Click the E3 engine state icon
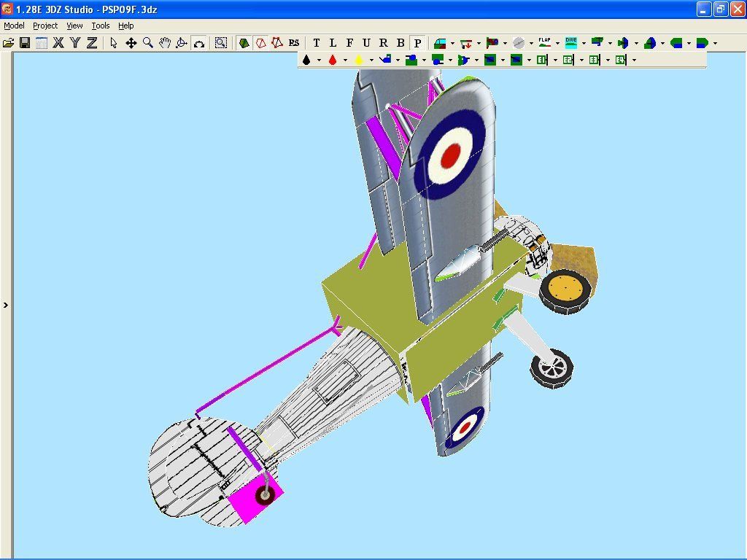747x560 pixels. coord(595,60)
